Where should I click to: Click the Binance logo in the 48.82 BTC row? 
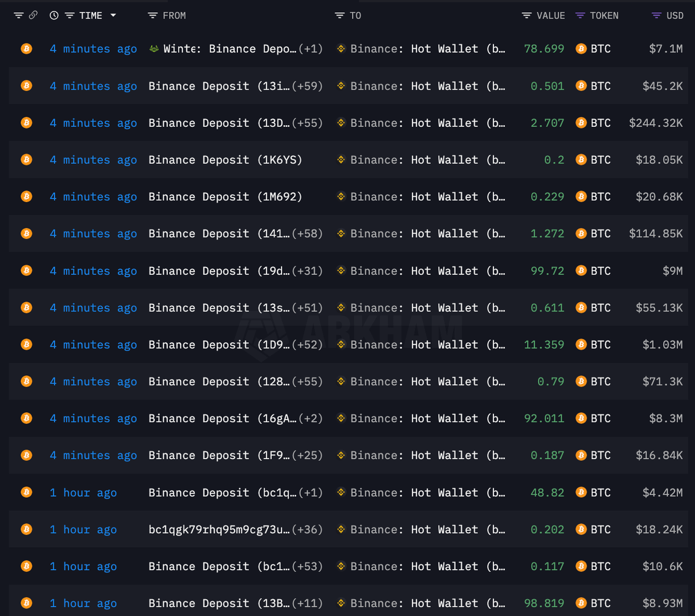(341, 493)
